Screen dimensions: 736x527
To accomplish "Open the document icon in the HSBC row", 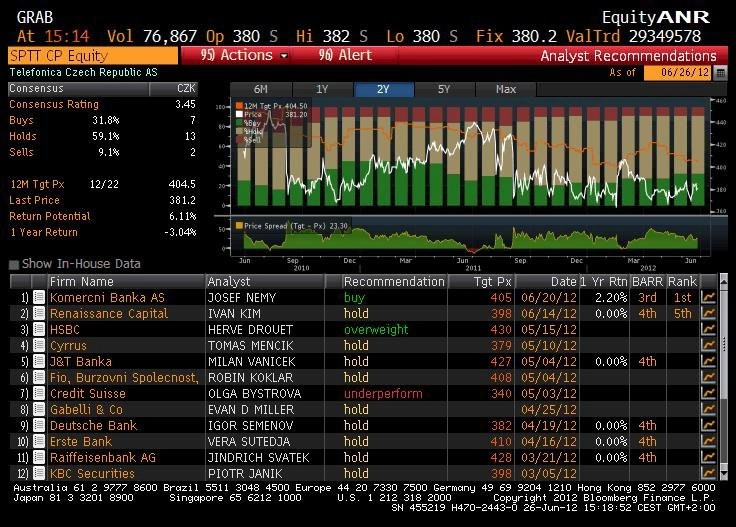I will coord(39,329).
